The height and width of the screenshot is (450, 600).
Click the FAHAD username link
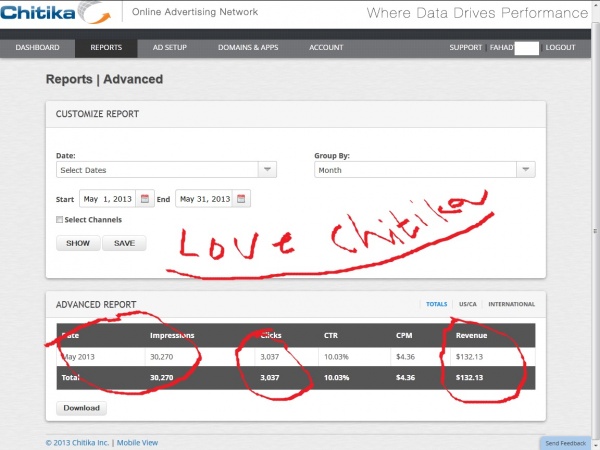pos(502,47)
